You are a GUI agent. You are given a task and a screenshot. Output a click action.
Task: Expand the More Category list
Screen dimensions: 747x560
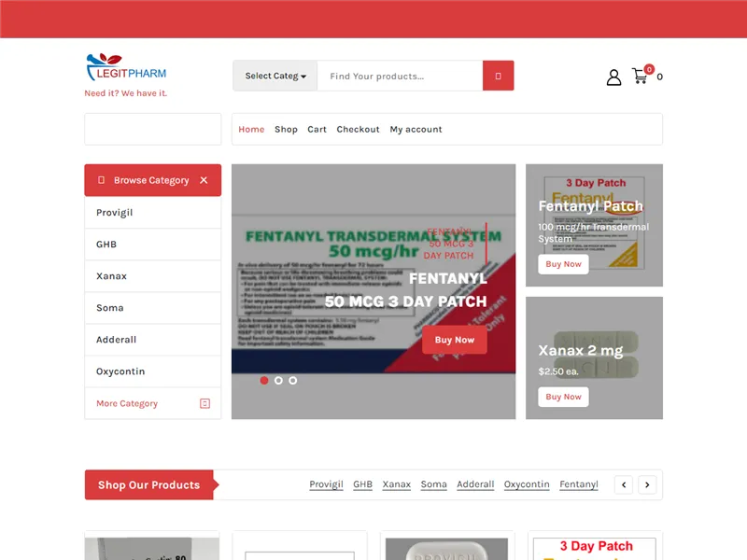tap(127, 403)
